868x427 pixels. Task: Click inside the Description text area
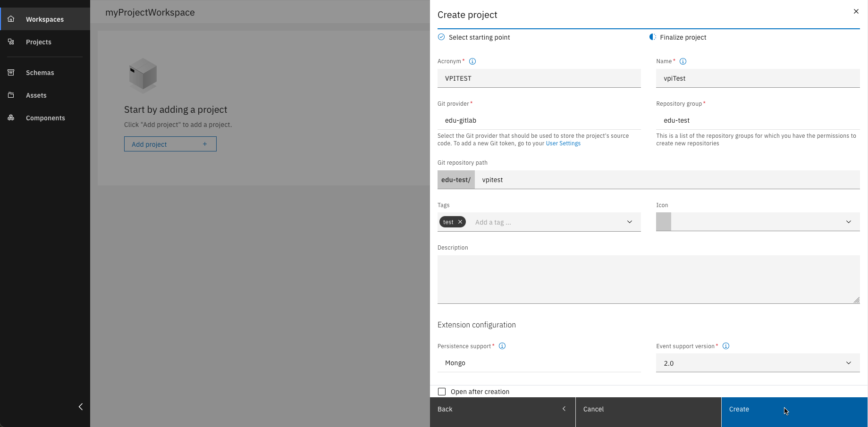[x=649, y=279]
